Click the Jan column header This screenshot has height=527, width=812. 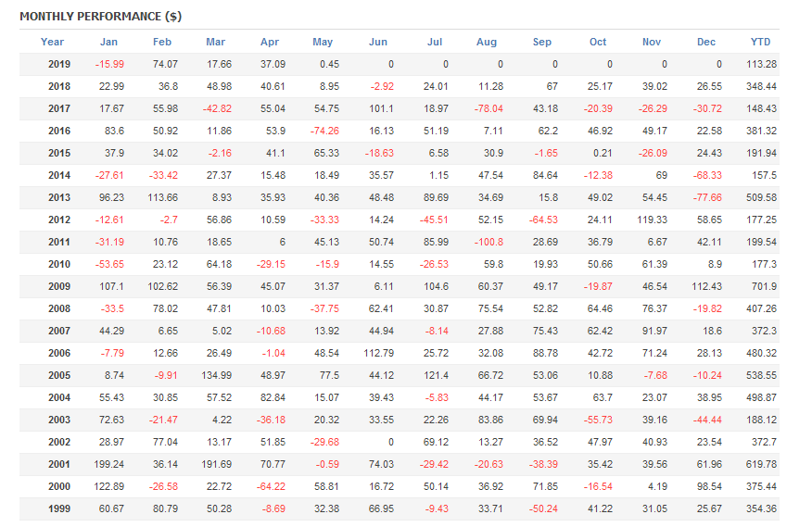click(x=108, y=42)
